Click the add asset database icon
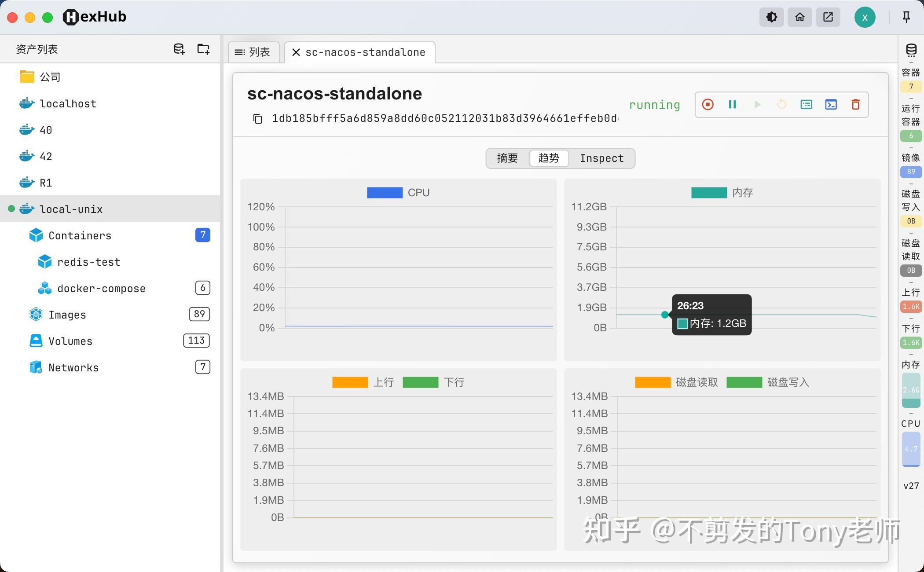This screenshot has width=924, height=572. pyautogui.click(x=179, y=48)
